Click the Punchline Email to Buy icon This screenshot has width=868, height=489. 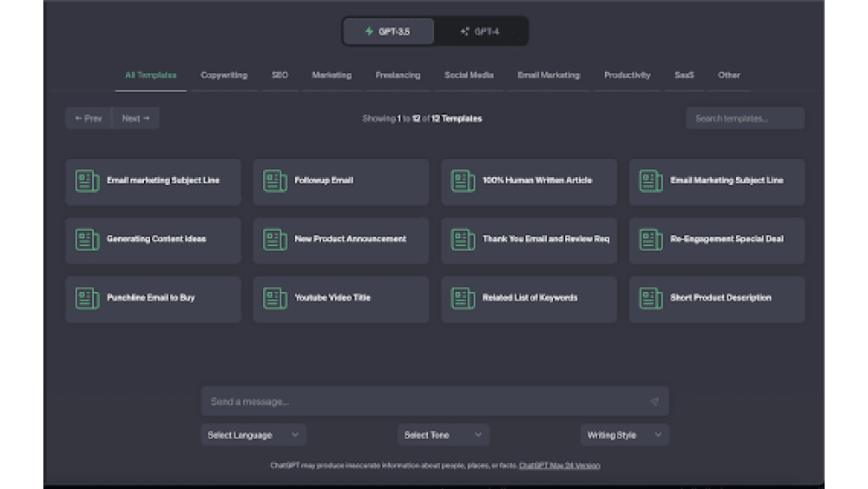tap(87, 299)
